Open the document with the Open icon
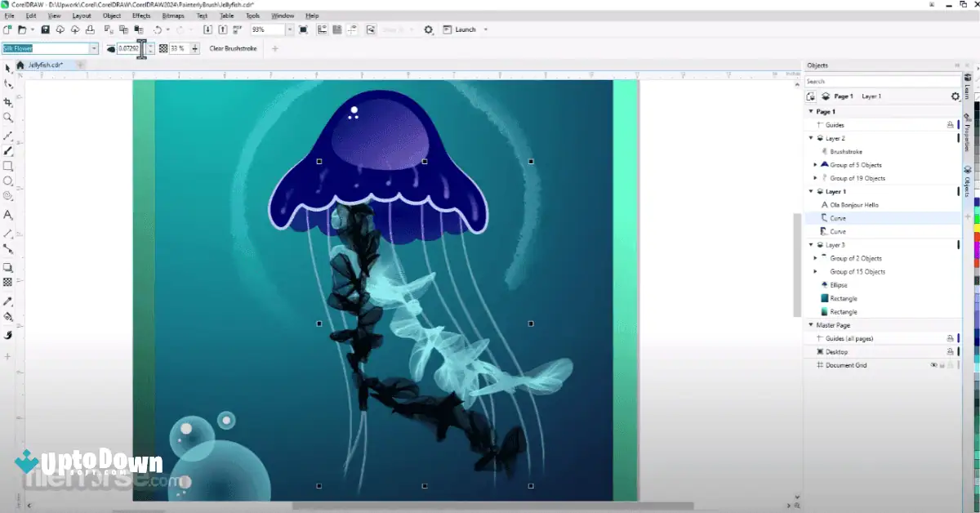Viewport: 980px width, 513px height. [23, 29]
